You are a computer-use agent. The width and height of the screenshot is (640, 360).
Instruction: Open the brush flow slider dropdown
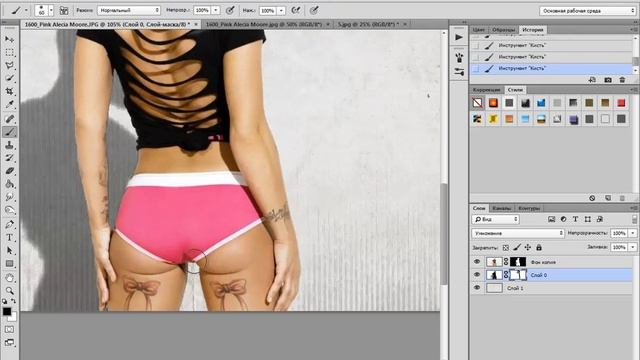click(281, 11)
